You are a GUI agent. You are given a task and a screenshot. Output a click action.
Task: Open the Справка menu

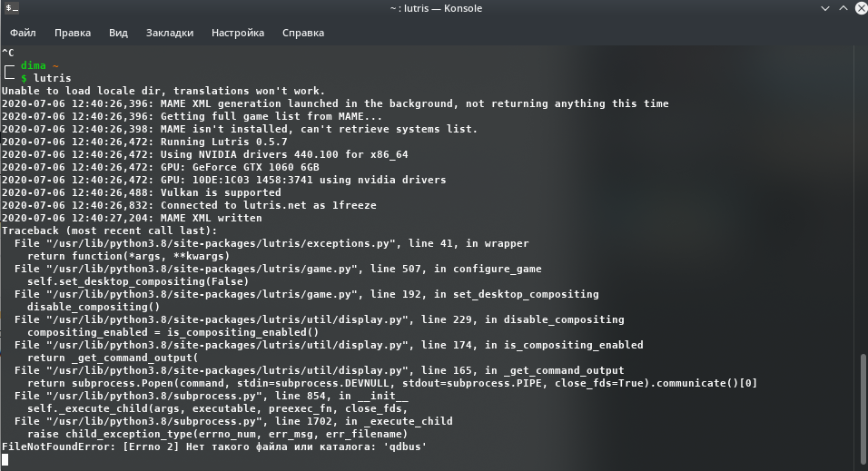click(303, 33)
